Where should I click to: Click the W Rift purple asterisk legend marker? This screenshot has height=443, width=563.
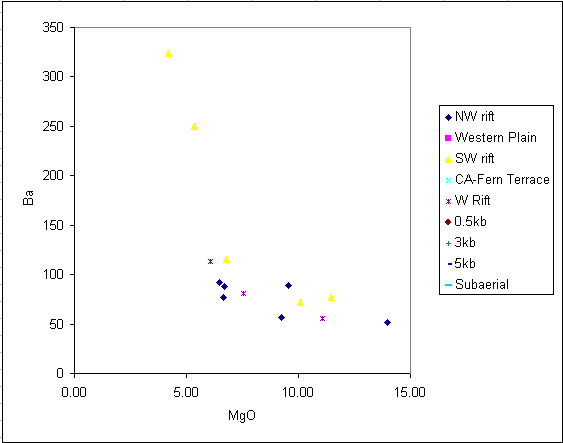tap(448, 202)
